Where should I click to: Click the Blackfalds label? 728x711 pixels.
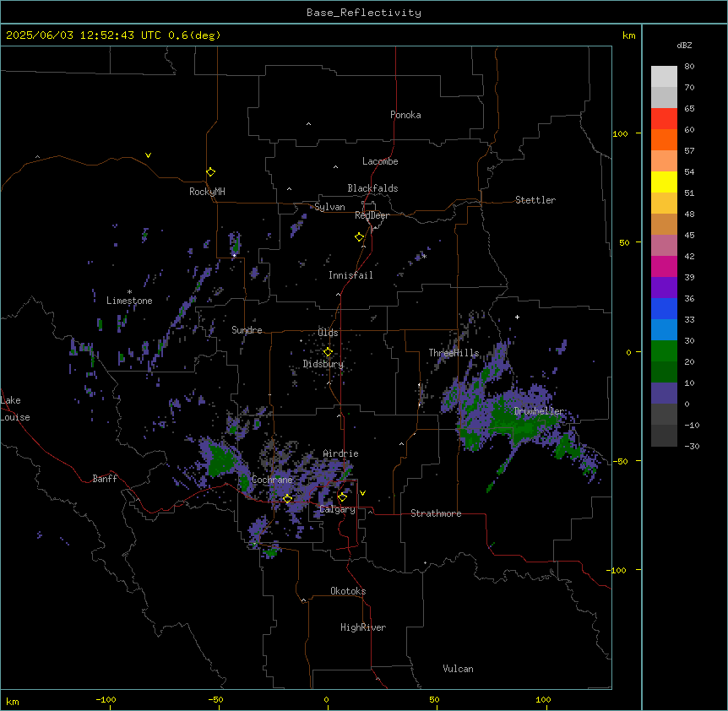372,188
